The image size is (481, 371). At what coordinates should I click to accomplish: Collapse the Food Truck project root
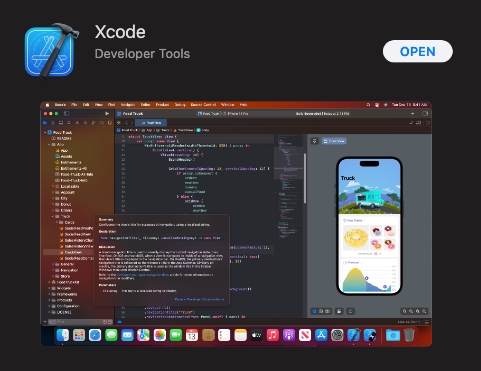click(45, 132)
